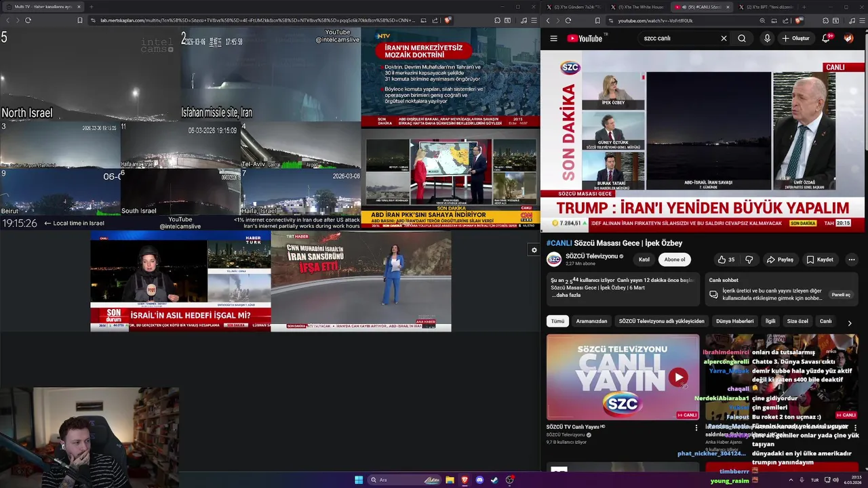Click the taskbar Ara search box
868x488 pixels.
(x=405, y=480)
